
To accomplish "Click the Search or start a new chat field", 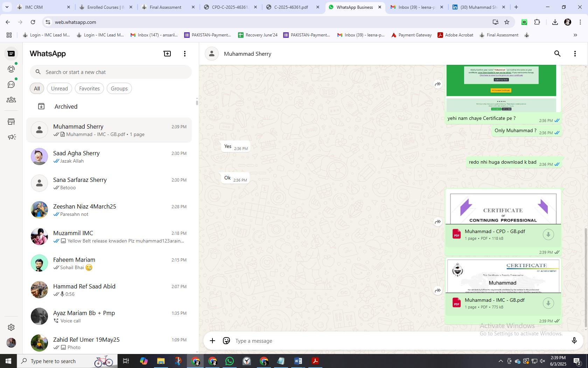I will (111, 72).
